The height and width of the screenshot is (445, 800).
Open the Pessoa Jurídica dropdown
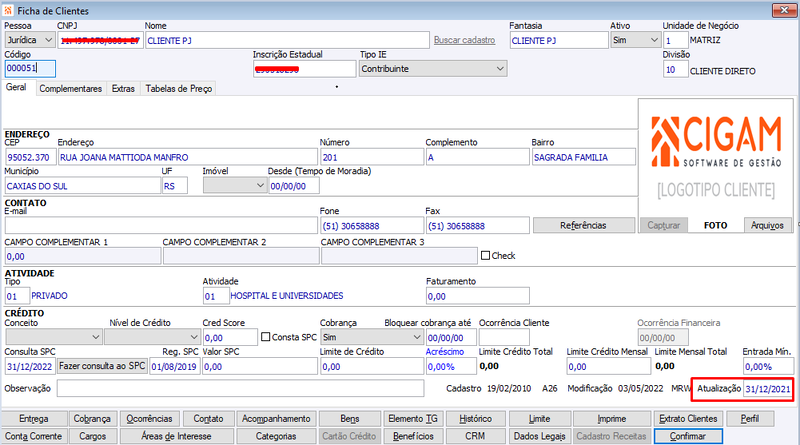pyautogui.click(x=30, y=40)
